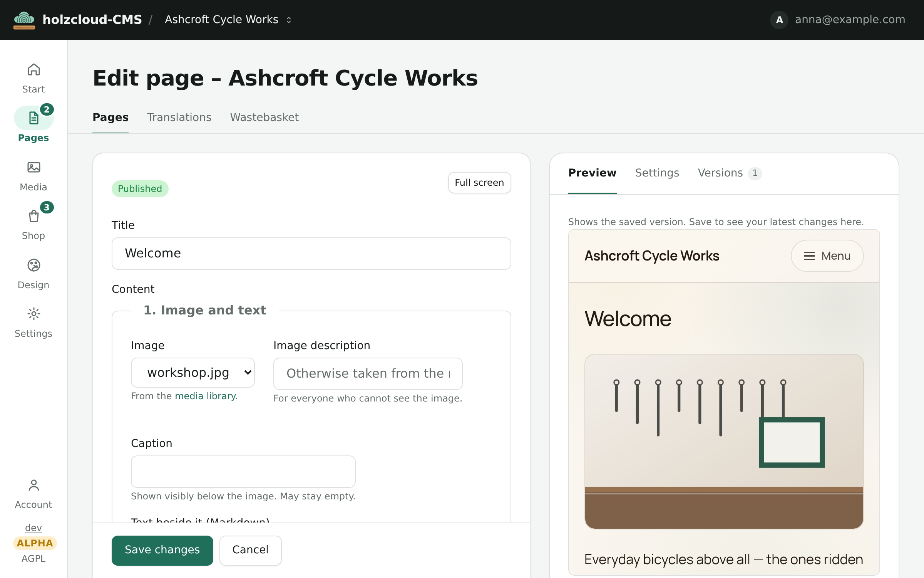Click the ALPHA badge in sidebar

coord(35,543)
